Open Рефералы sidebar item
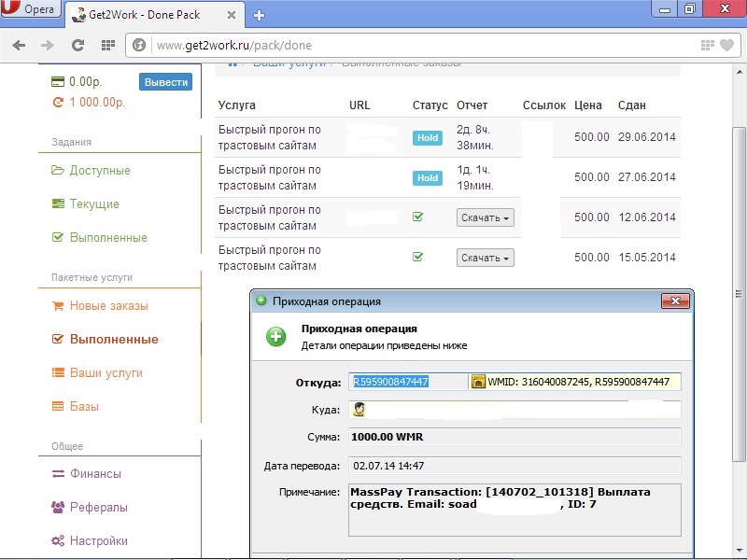 pos(99,507)
